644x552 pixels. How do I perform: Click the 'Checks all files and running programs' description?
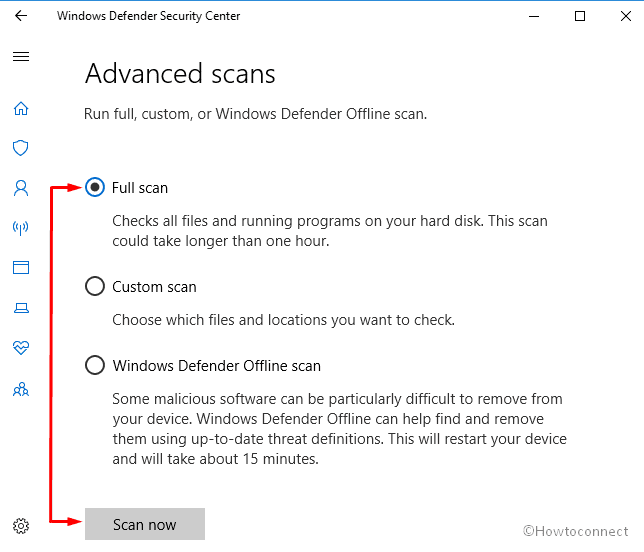[330, 231]
